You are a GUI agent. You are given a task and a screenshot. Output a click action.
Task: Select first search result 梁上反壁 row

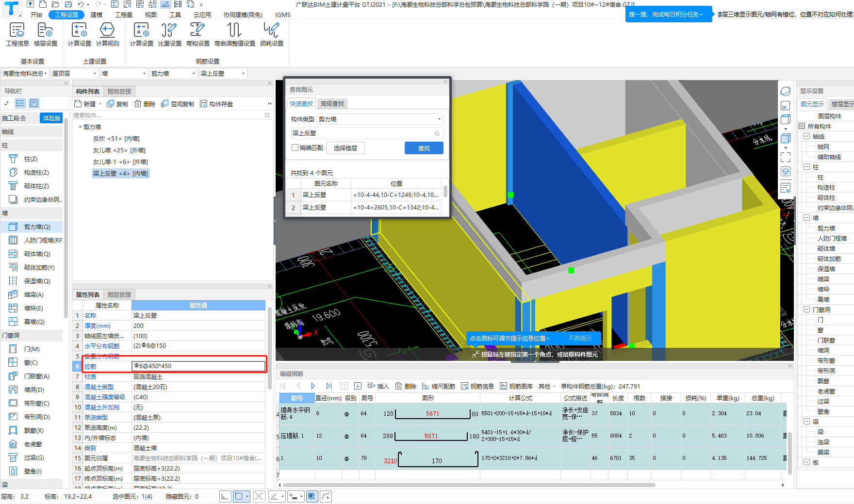point(363,195)
